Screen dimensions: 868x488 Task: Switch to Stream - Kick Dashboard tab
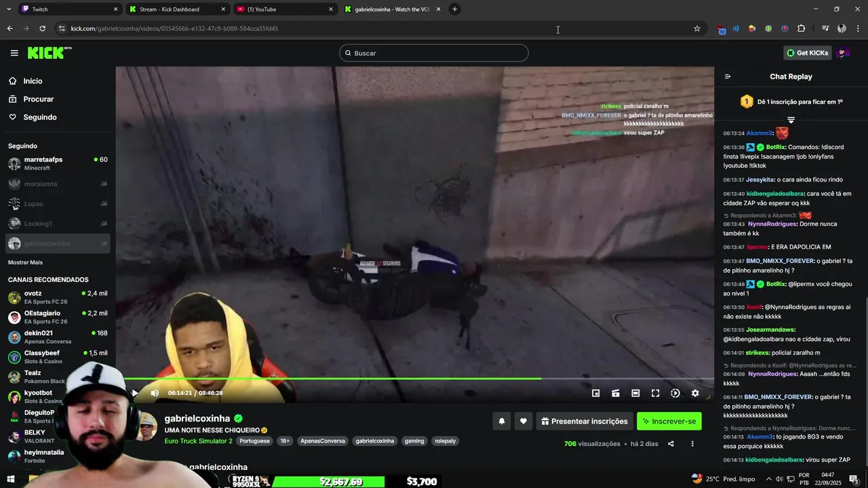pyautogui.click(x=176, y=9)
